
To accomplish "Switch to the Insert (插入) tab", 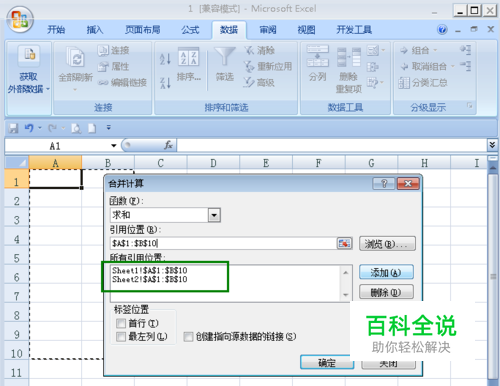I will [x=95, y=30].
